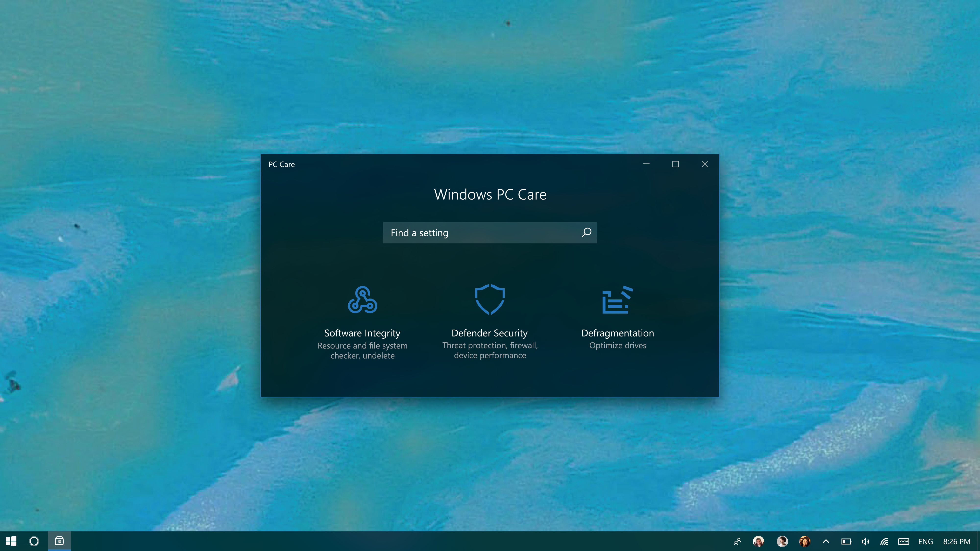Screen dimensions: 980x551
Task: Focus the Find a setting search field
Action: 490,233
